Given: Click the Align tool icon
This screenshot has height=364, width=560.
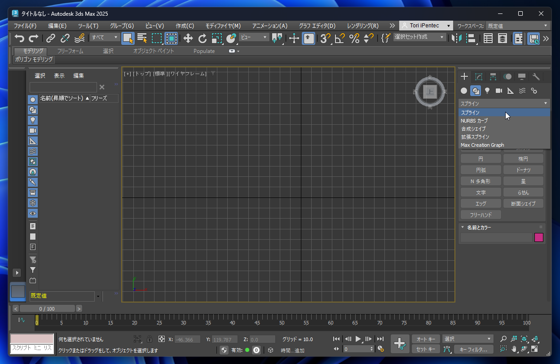Looking at the screenshot, I should pos(471,38).
